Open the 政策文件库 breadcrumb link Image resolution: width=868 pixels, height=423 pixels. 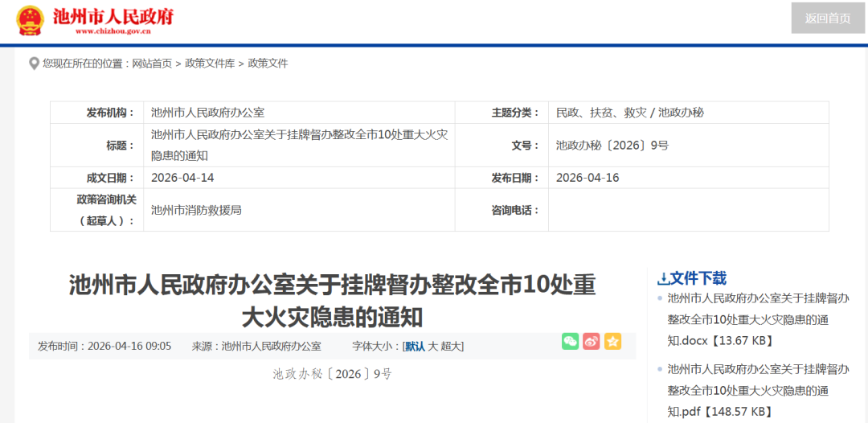pyautogui.click(x=210, y=64)
